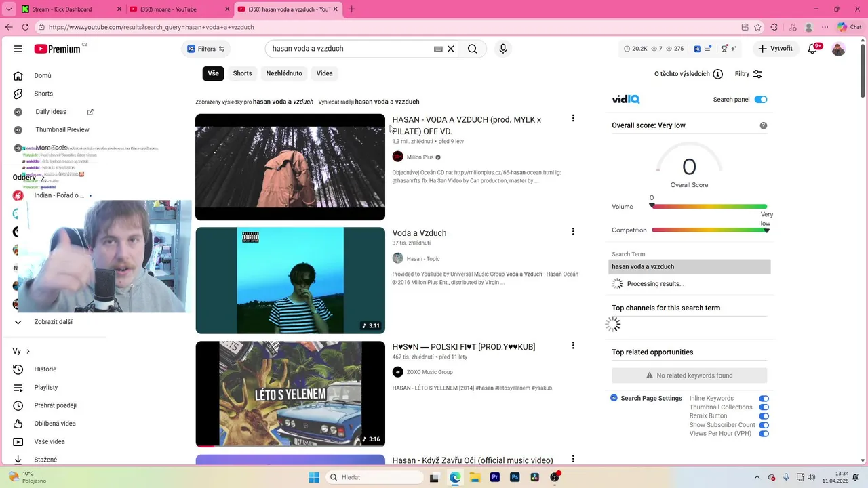Click the Volume score bar
868x488 pixels.
coord(709,206)
